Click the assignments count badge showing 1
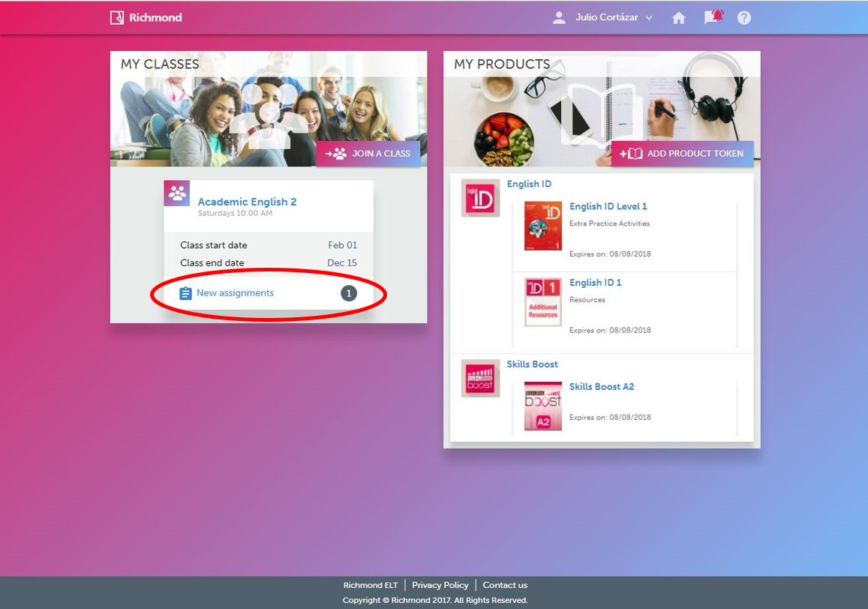868x609 pixels. point(349,293)
